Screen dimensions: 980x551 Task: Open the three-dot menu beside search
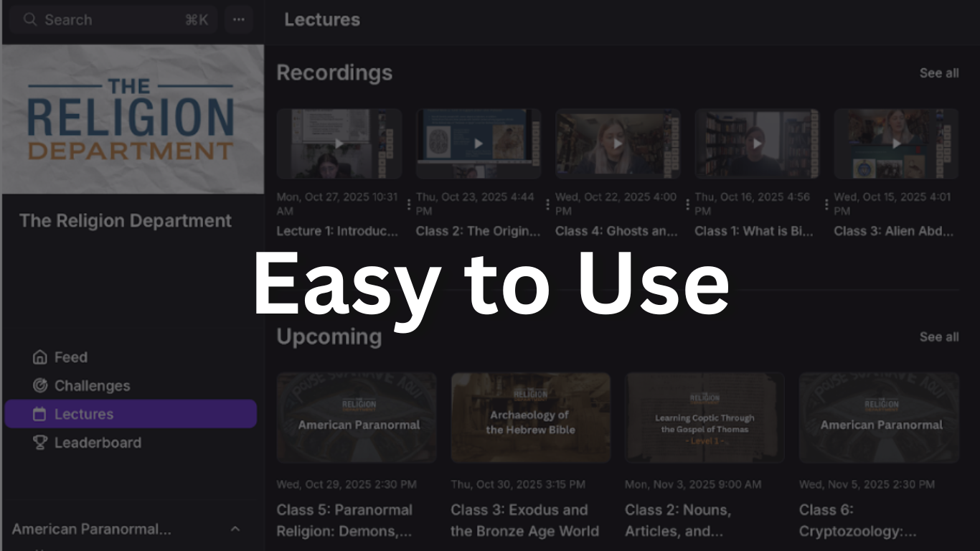point(239,19)
